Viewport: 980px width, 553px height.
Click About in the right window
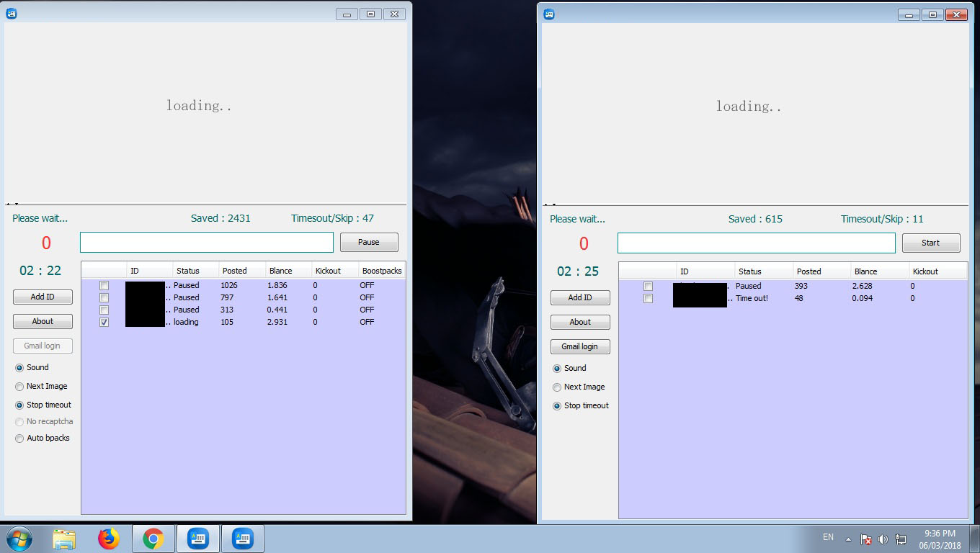(580, 323)
